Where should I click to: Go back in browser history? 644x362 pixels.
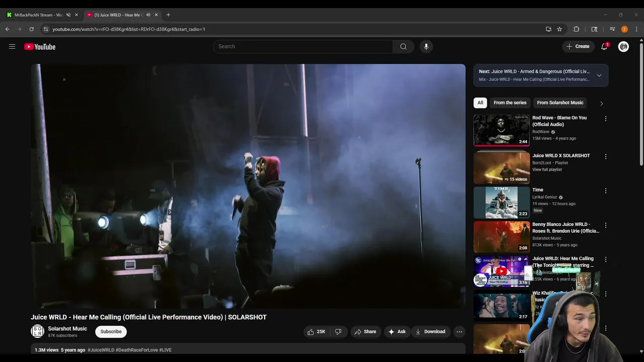8,29
